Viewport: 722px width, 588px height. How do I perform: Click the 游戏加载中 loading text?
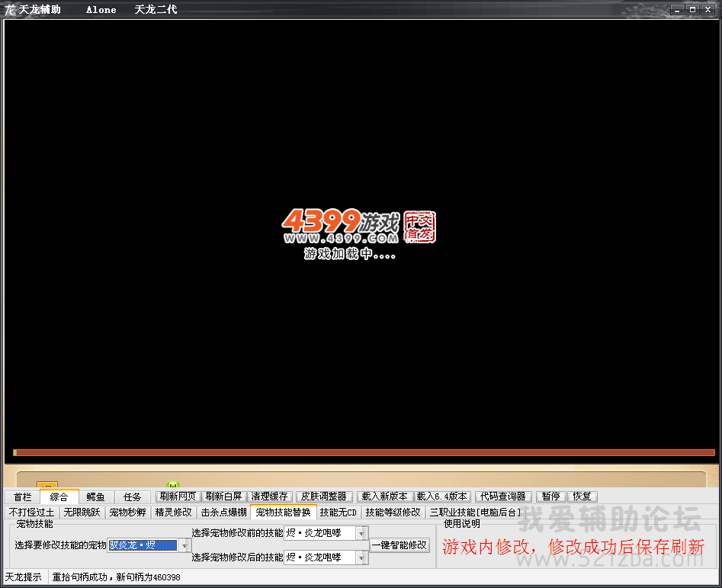[349, 254]
